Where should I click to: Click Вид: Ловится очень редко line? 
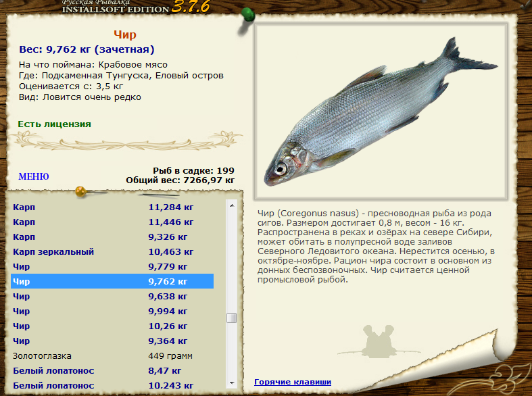coord(80,97)
